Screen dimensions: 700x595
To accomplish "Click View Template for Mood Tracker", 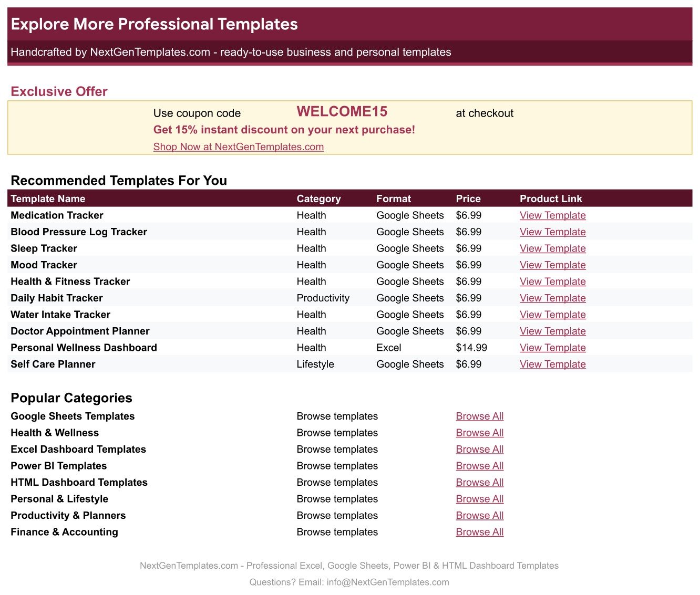I will coord(552,265).
